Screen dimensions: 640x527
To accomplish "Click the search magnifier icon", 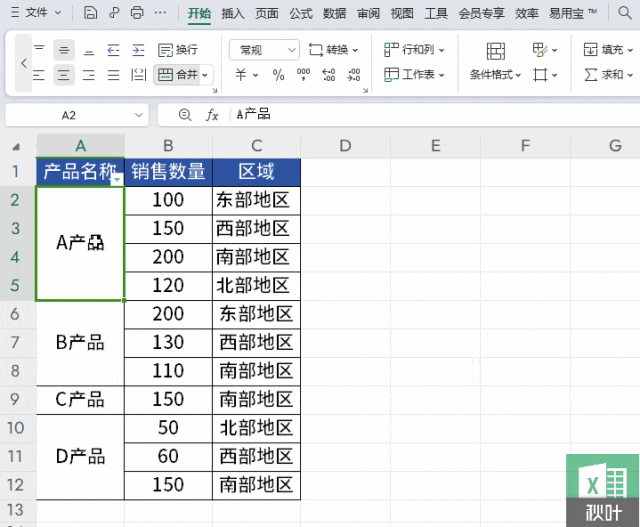I will tap(624, 13).
